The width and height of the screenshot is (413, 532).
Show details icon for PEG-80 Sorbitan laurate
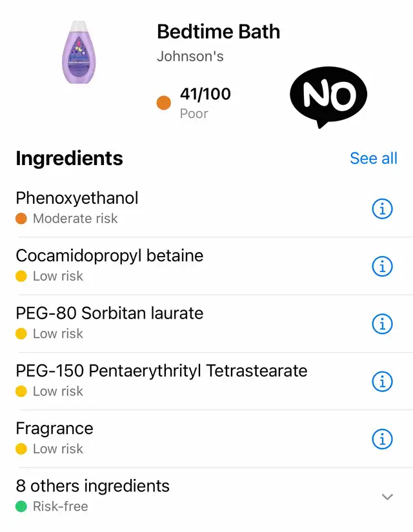tap(383, 324)
